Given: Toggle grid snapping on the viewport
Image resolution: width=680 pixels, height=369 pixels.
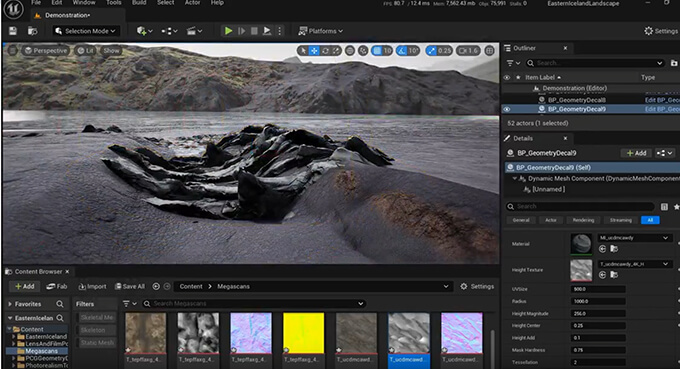Looking at the screenshot, I should [377, 51].
